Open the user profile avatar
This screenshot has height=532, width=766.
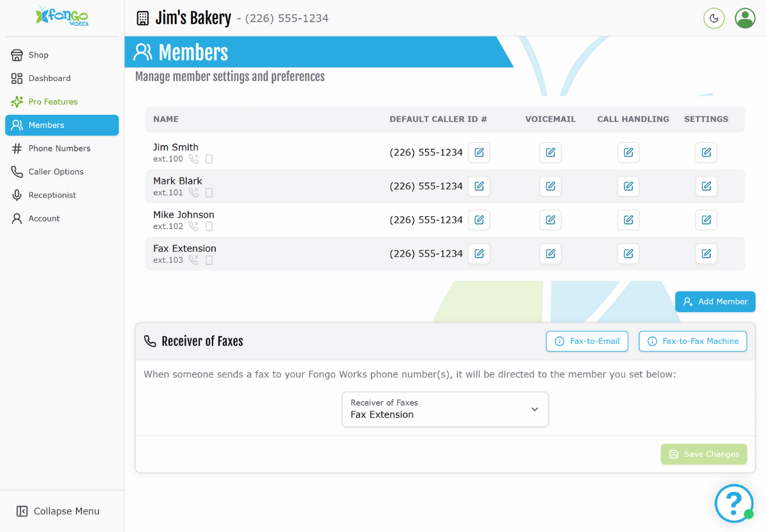745,18
